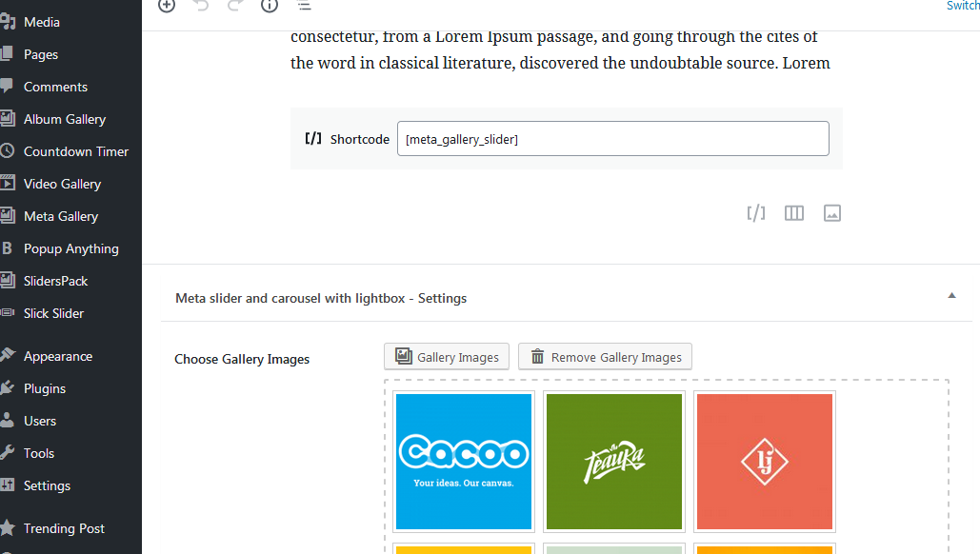Click the shortcode block bracket icon
The width and height of the screenshot is (980, 554).
click(x=313, y=139)
